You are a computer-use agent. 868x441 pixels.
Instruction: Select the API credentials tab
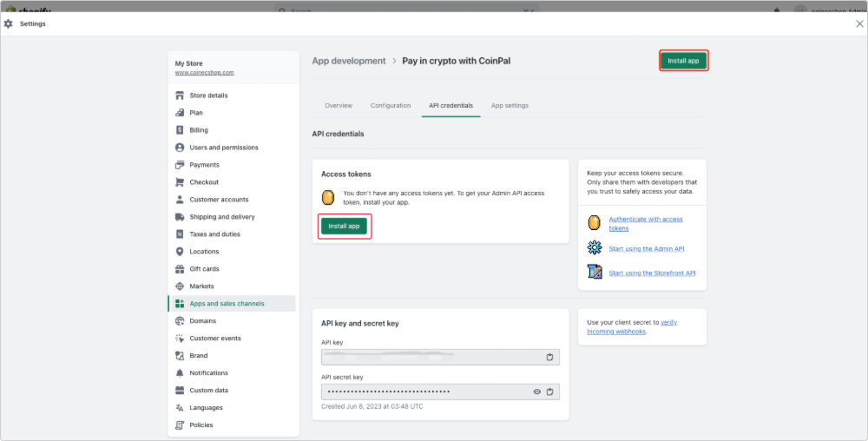coord(450,105)
